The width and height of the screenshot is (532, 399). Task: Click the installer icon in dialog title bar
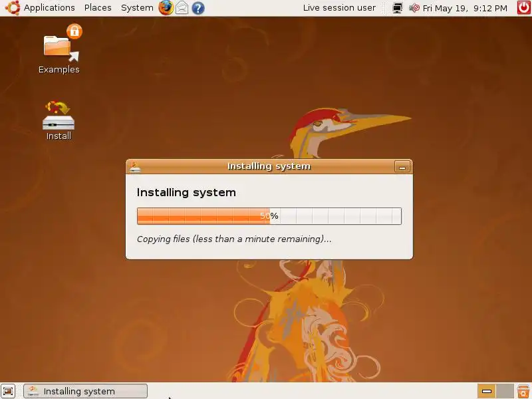click(x=135, y=167)
